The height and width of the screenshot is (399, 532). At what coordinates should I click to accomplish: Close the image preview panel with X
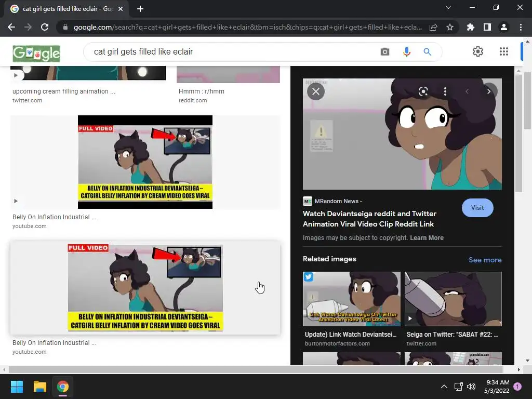coord(316,91)
